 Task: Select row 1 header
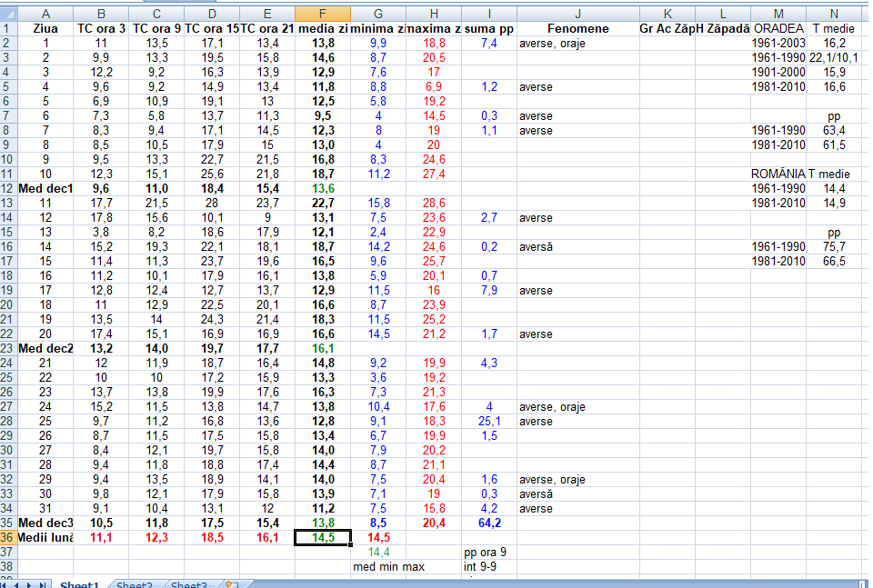pyautogui.click(x=7, y=28)
